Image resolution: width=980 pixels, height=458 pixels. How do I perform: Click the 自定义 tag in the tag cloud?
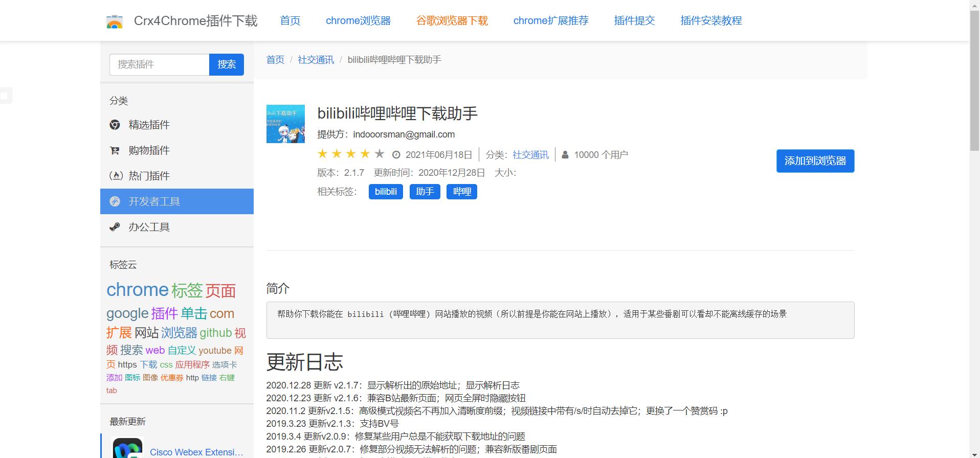[x=182, y=350]
